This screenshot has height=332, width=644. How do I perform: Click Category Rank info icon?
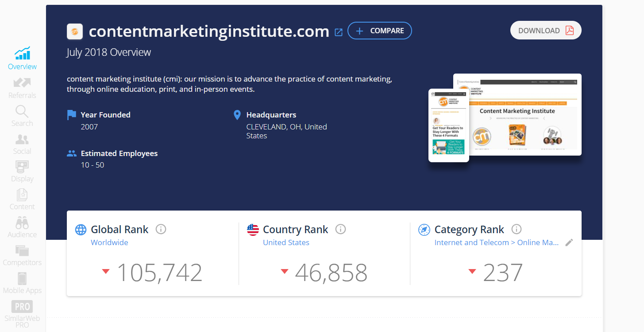(517, 229)
